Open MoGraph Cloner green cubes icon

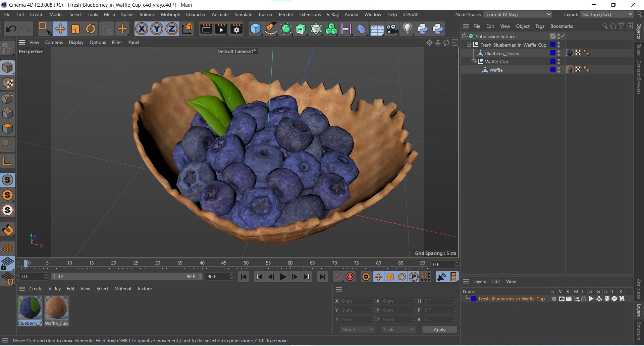coord(331,29)
